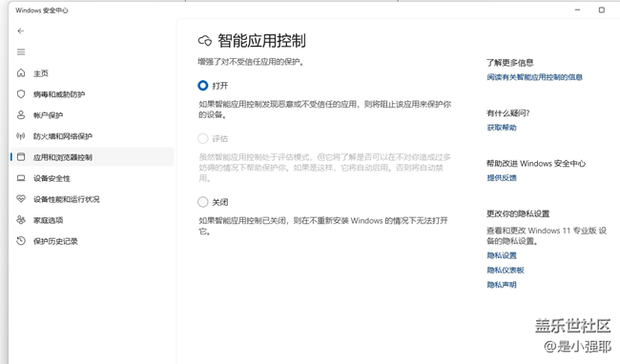The height and width of the screenshot is (364, 620).
Task: Click the laptop icon for device security
Action: click(x=21, y=178)
